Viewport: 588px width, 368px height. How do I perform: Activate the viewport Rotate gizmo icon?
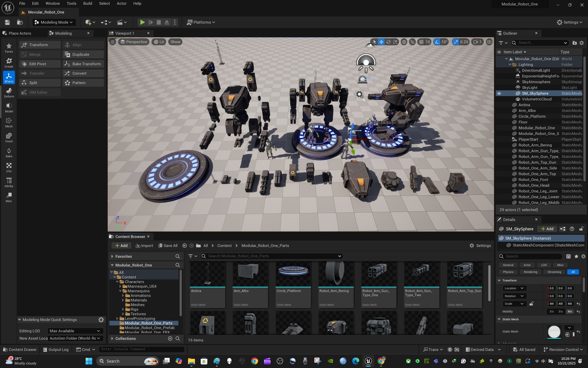tap(388, 42)
